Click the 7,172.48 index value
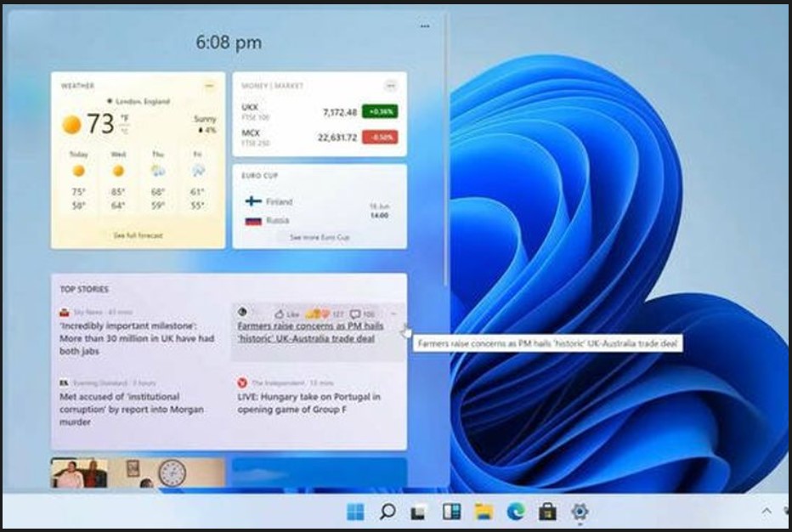This screenshot has height=532, width=792. [339, 111]
